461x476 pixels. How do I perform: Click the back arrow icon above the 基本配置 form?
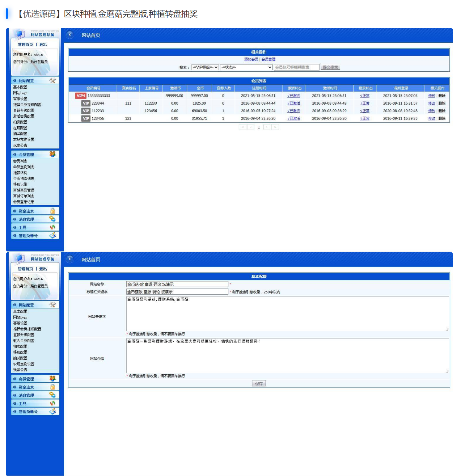[70, 259]
